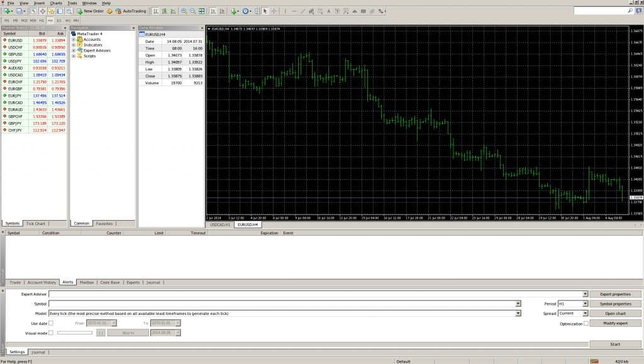
Task: Click the Tile Windows icon
Action: (x=201, y=11)
